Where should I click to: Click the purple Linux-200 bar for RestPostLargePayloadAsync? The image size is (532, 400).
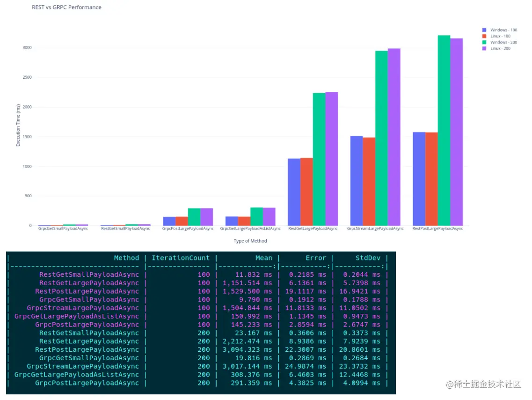(x=456, y=132)
